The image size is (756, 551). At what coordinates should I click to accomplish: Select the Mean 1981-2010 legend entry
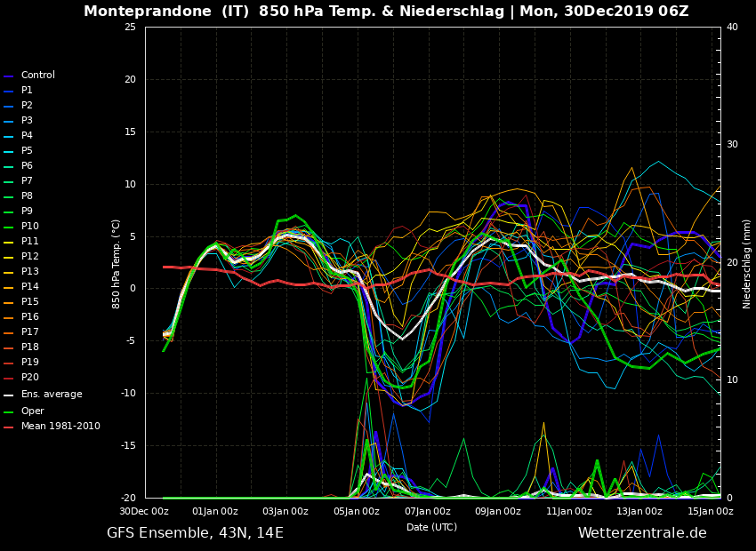(x=60, y=427)
